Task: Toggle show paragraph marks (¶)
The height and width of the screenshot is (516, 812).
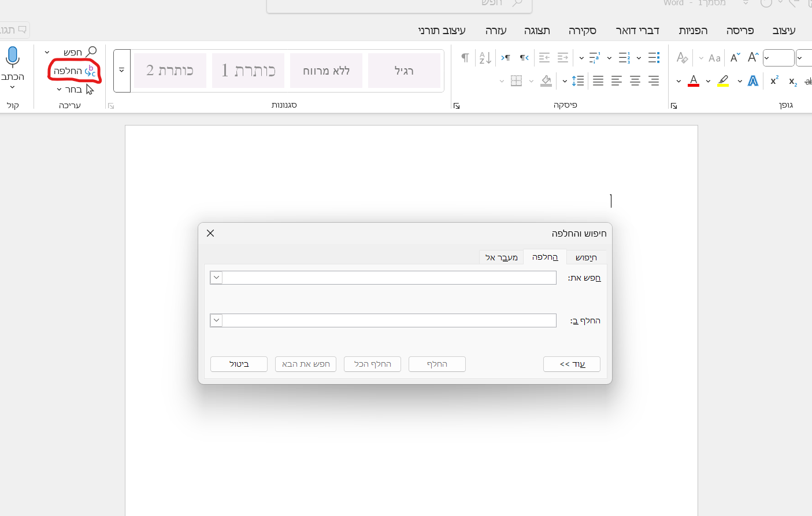Action: point(465,58)
